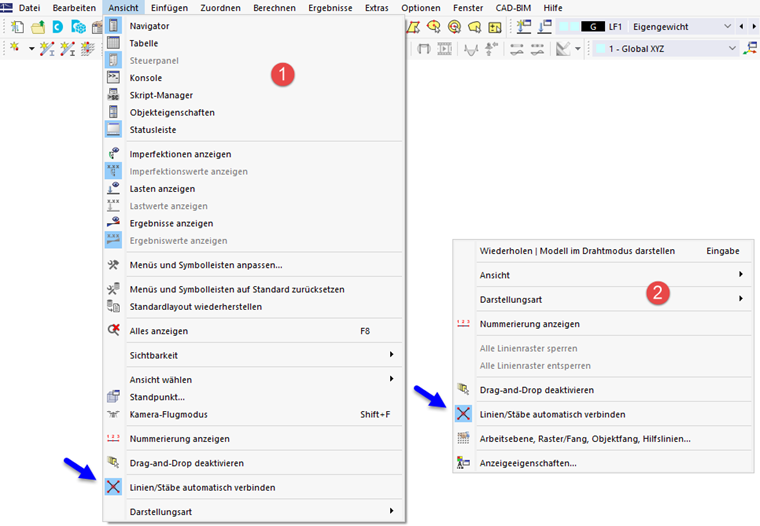Open dropdown arrow beside new node icon

tap(32, 48)
